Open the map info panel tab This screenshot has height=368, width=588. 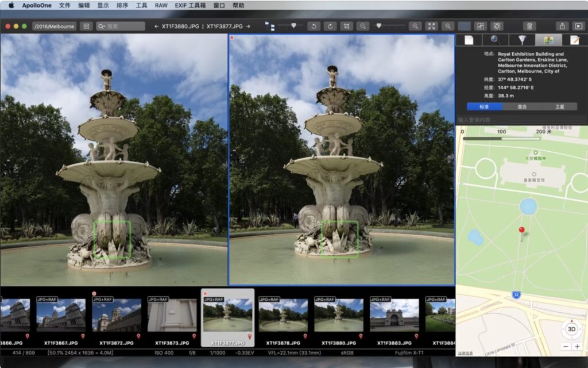pyautogui.click(x=547, y=40)
